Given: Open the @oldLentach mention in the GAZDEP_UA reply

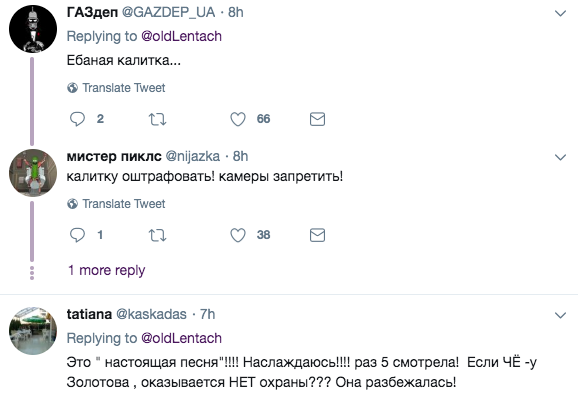Looking at the screenshot, I should pos(182,36).
